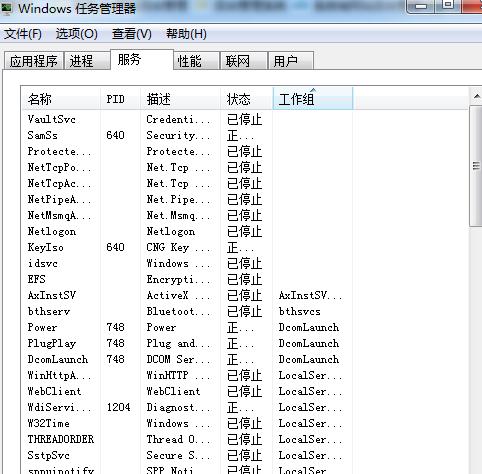The width and height of the screenshot is (482, 474).
Task: Click the vertical scrollbar thumb
Action: 476,166
